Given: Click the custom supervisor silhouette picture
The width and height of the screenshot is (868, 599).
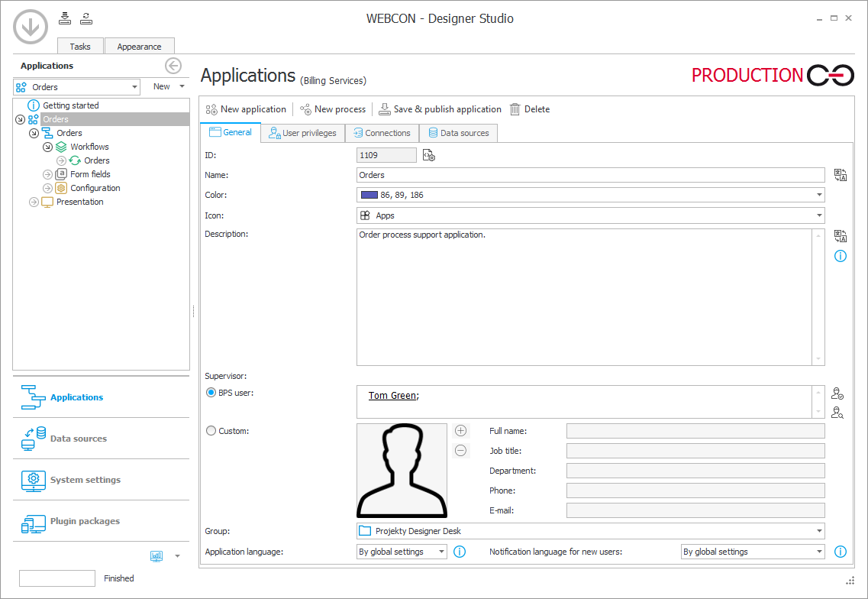Looking at the screenshot, I should coord(402,471).
